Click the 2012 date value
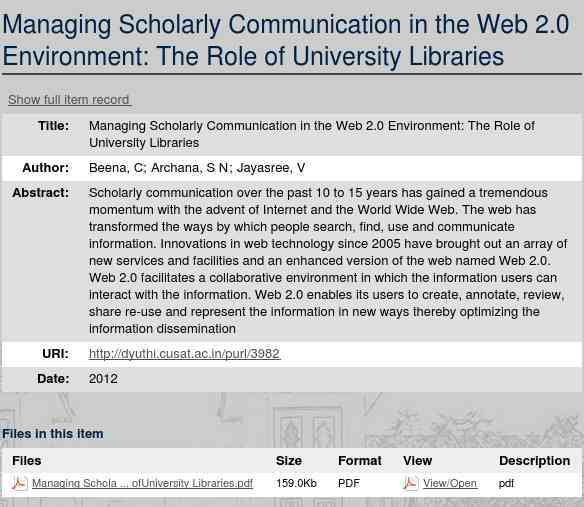 click(x=103, y=378)
